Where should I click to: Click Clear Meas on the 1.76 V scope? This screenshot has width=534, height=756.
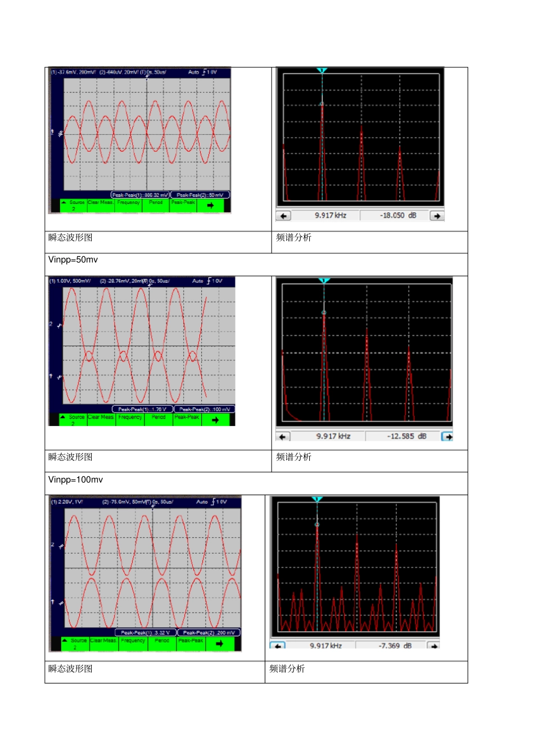click(101, 420)
